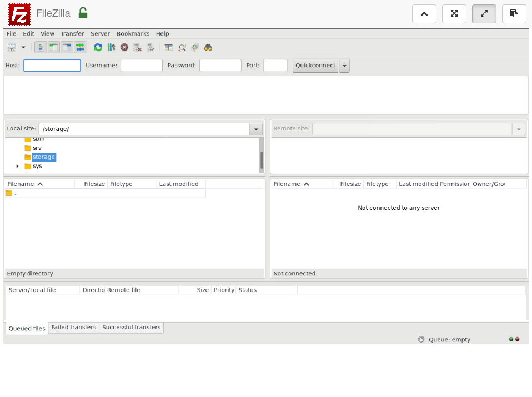
Task: Open the Edit menu
Action: tap(28, 33)
